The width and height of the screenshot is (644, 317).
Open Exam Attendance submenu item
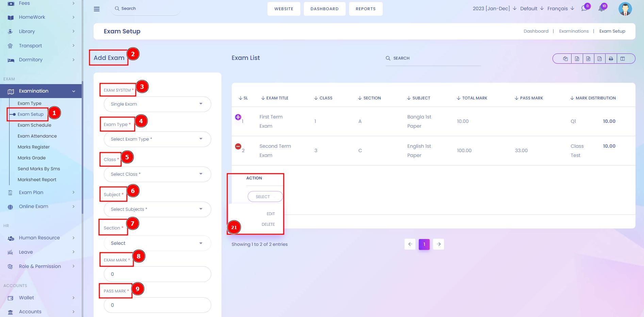[x=37, y=136]
